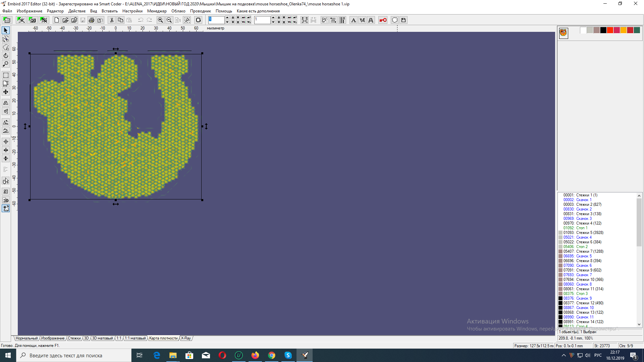Screen dimensions: 644x362
Task: Open the Настройки menu
Action: 132,11
